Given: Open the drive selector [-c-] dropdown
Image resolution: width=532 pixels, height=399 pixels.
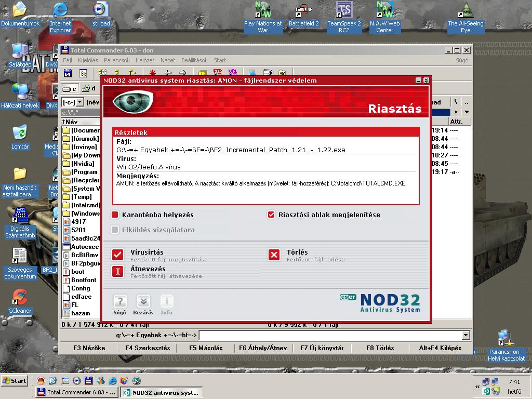Looking at the screenshot, I should coord(72,102).
